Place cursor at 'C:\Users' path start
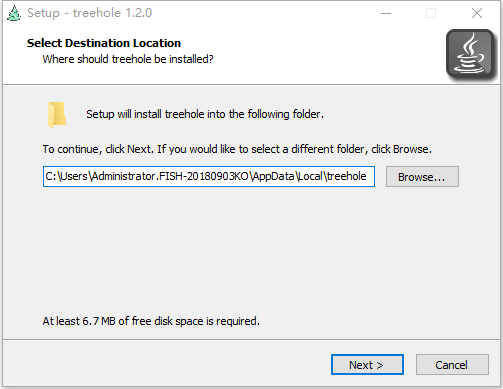Viewport: 503px width, 389px height. (46, 176)
